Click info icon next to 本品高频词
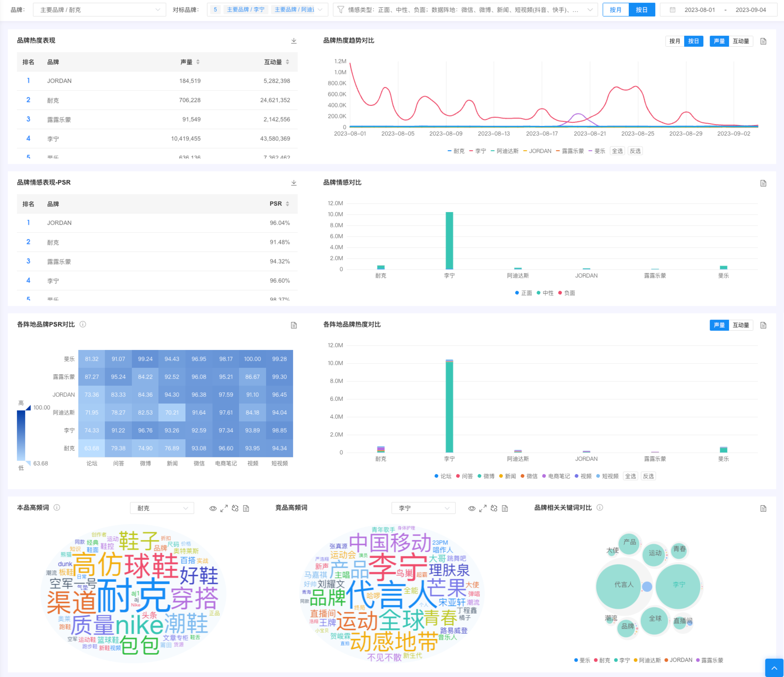 (x=57, y=508)
